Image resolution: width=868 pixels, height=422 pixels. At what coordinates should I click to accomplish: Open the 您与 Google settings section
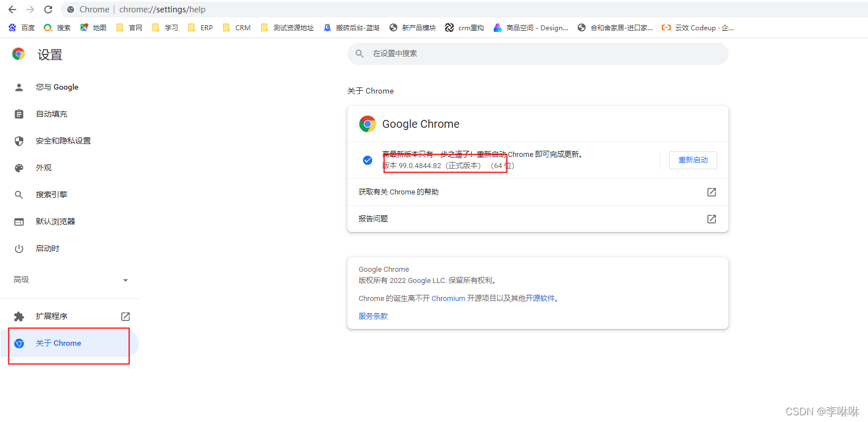69,87
